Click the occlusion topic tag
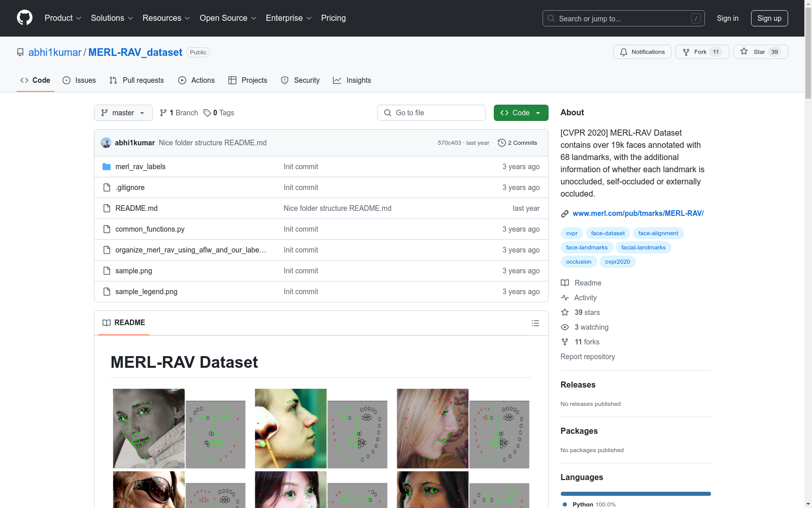Image resolution: width=812 pixels, height=508 pixels. point(579,262)
